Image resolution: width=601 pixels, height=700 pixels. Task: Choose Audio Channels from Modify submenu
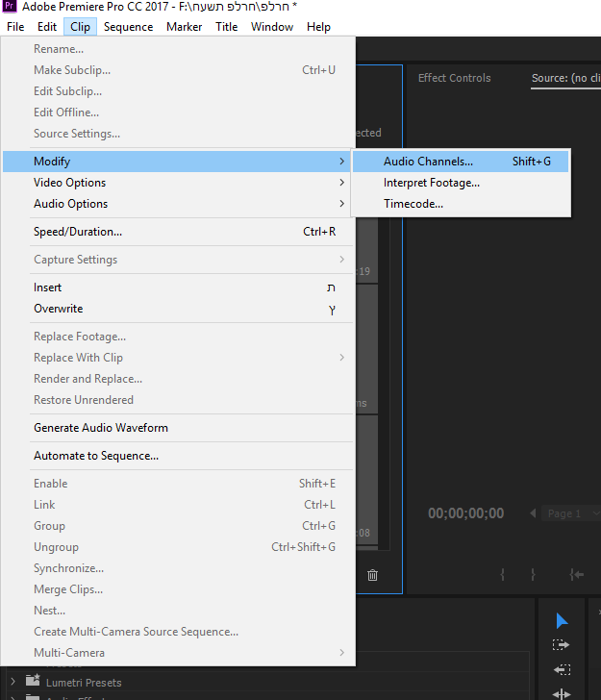click(x=428, y=162)
